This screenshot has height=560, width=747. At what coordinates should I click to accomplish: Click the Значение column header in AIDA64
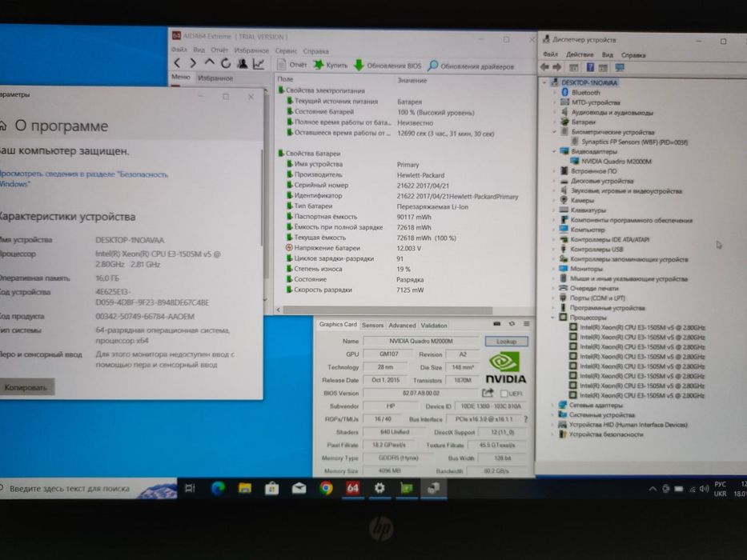click(412, 81)
